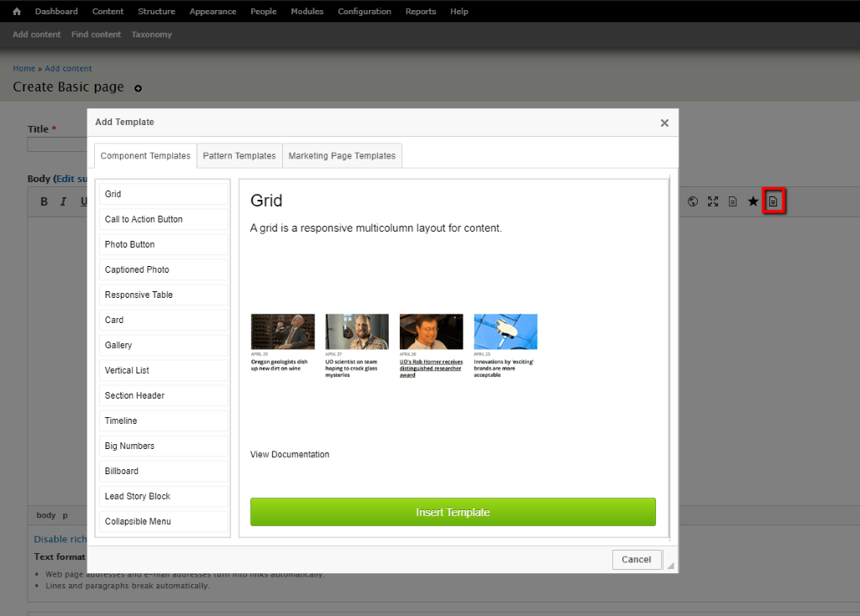Click the shortcut plus icon beside page title
The image size is (860, 616).
pos(139,88)
